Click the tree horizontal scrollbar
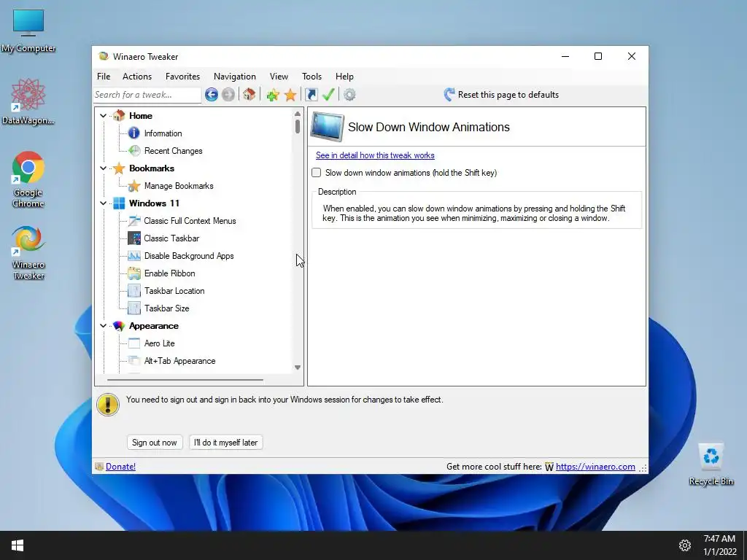The image size is (747, 560). (x=185, y=380)
